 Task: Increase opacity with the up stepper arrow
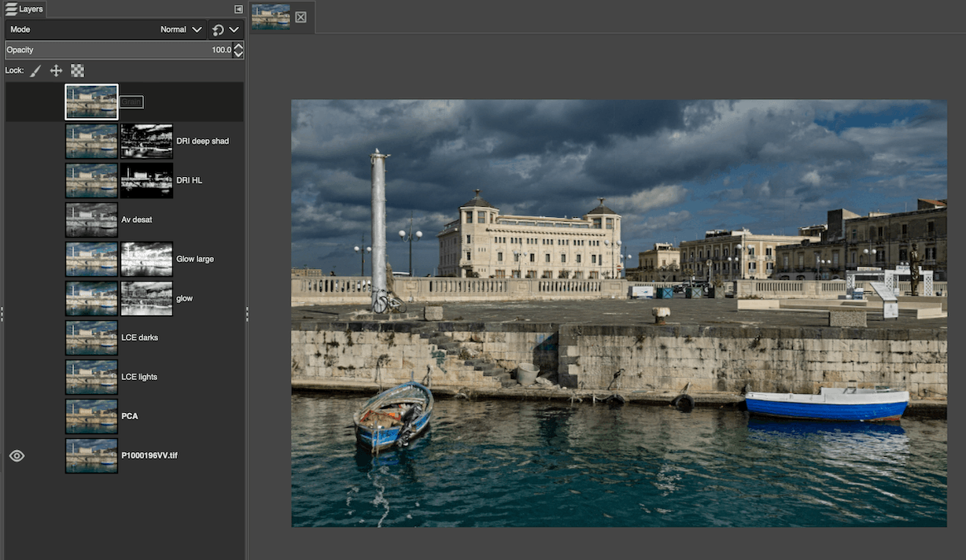[x=239, y=46]
